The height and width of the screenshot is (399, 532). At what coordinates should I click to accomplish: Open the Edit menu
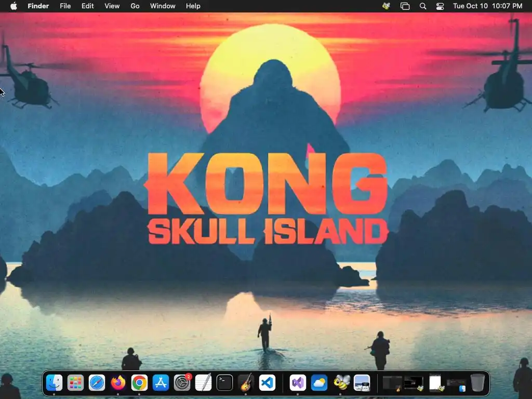click(x=87, y=6)
